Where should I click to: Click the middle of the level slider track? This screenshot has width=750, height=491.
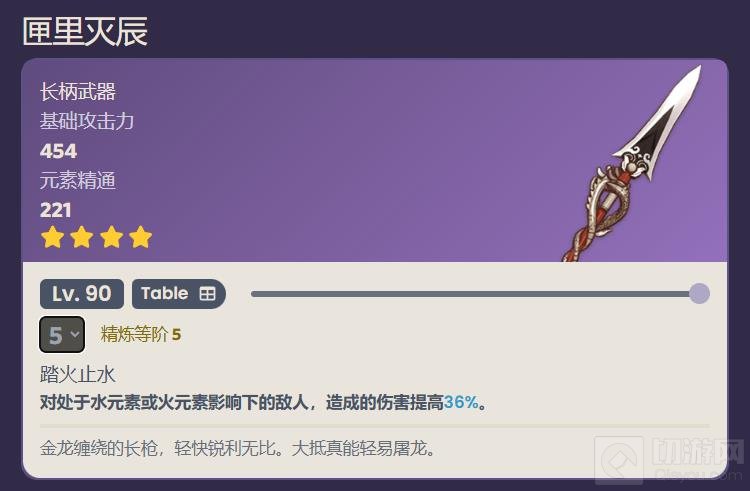pyautogui.click(x=474, y=294)
